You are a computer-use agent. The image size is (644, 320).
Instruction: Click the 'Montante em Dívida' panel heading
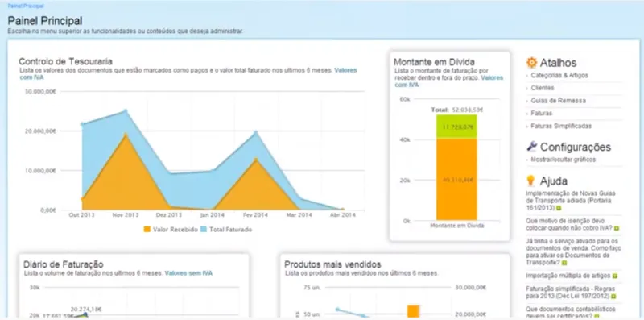tap(434, 62)
